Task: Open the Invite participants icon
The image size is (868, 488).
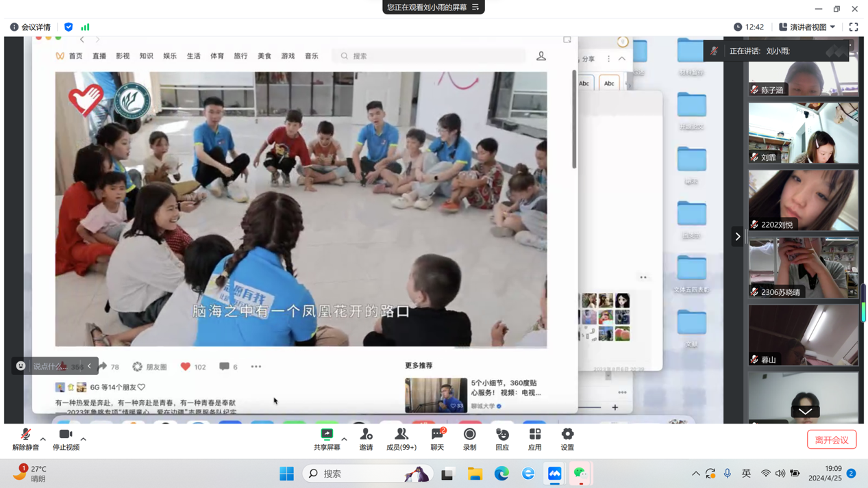Action: point(366,435)
